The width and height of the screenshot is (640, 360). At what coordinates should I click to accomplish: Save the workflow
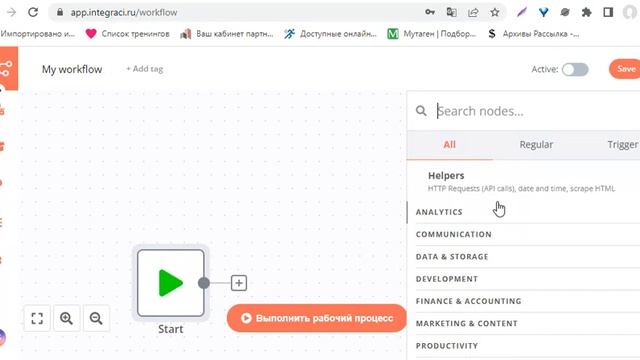(625, 69)
